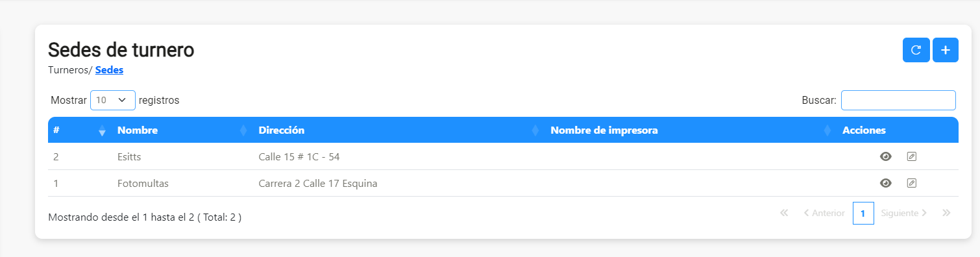Edit the Fotomultas row pencil icon

[x=911, y=184]
